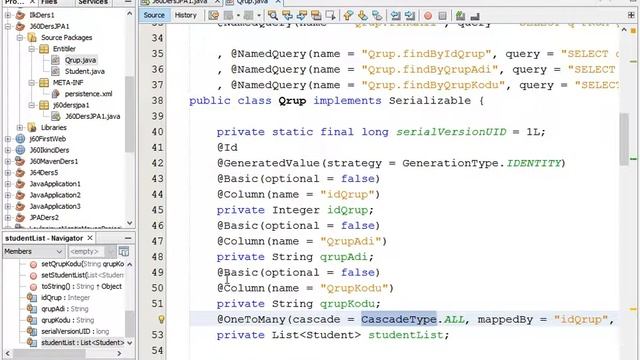
Task: Switch to Source view
Action: [x=154, y=15]
